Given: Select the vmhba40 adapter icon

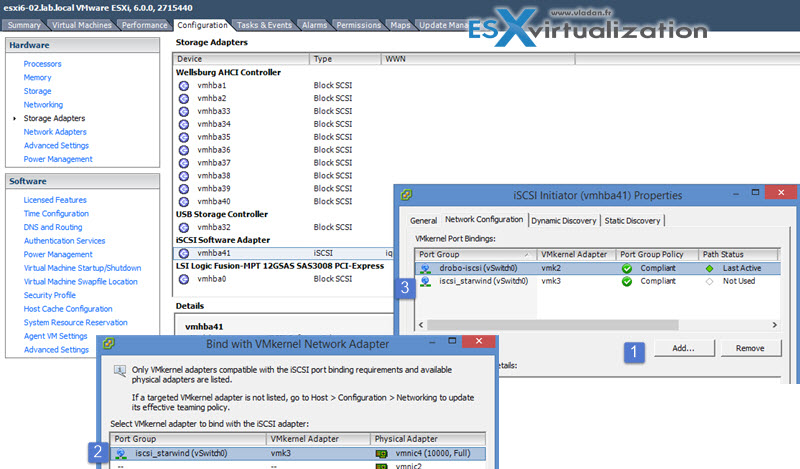Looking at the screenshot, I should [184, 202].
